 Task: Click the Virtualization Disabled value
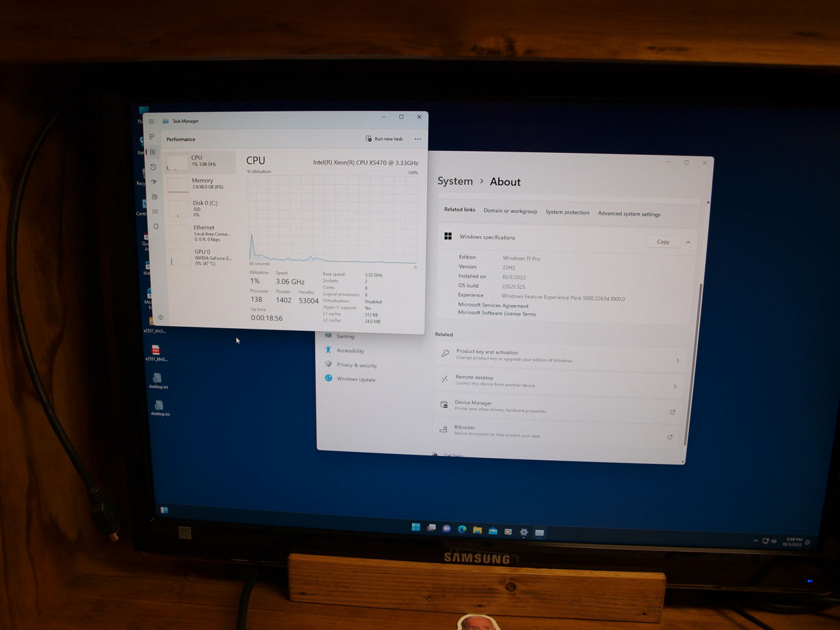373,302
